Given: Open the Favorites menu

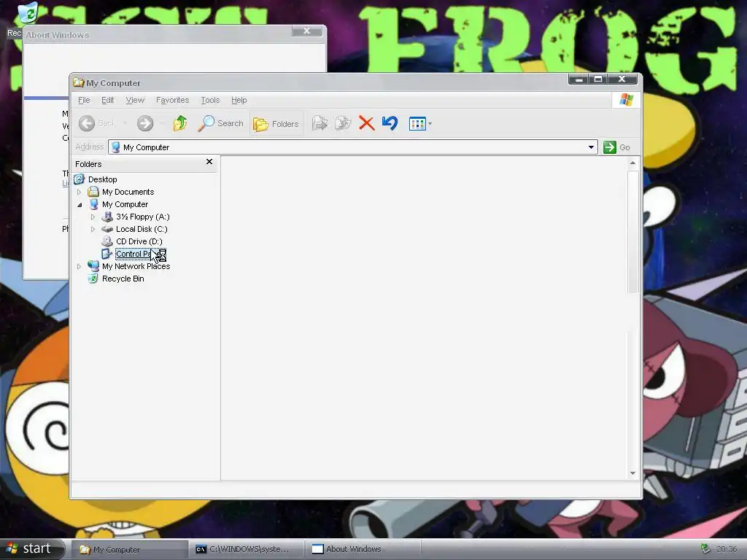Looking at the screenshot, I should (172, 100).
